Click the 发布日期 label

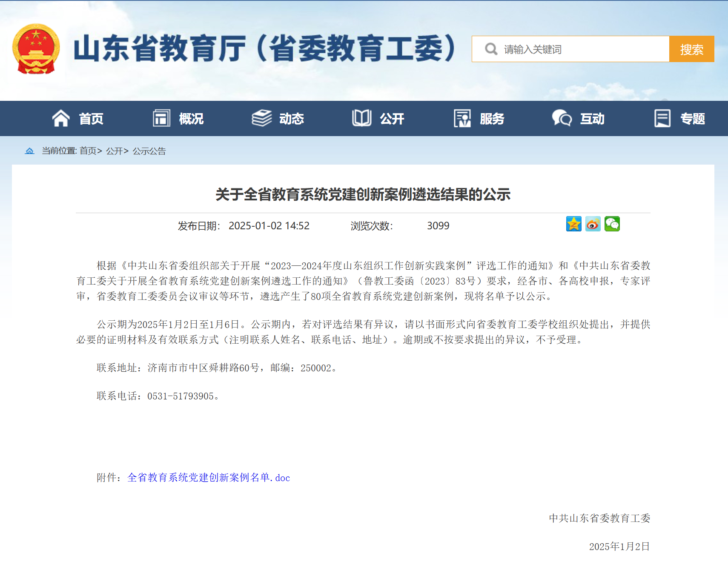tap(199, 226)
